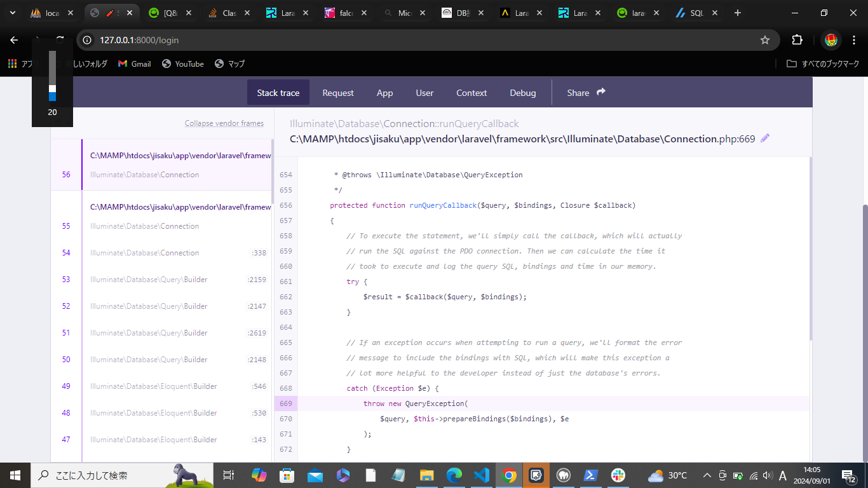Open the すべてのブックマーク folder

coord(823,64)
